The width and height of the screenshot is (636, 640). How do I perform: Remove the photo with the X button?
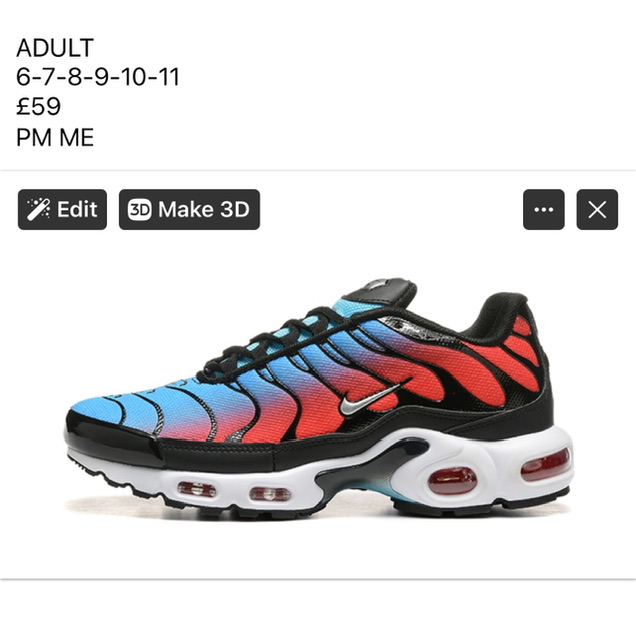point(597,209)
